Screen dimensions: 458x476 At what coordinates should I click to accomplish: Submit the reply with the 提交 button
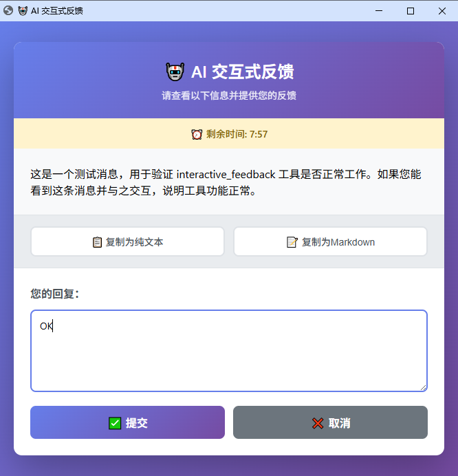point(127,422)
